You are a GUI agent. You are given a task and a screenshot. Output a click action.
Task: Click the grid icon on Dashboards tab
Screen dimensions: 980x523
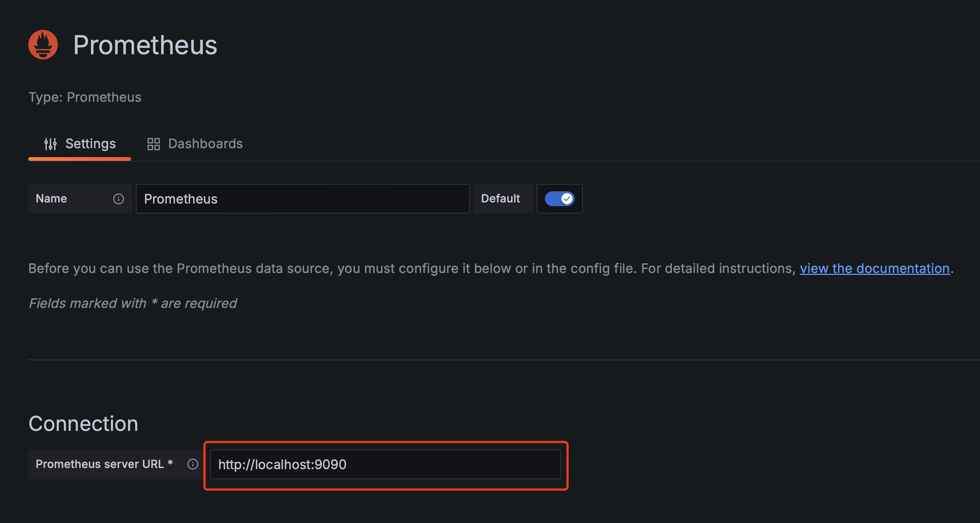pos(153,144)
